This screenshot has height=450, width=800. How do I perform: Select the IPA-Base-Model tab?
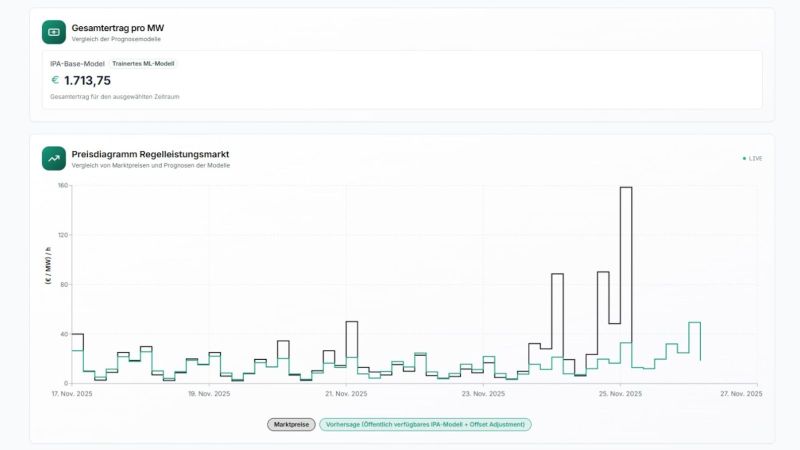[x=77, y=63]
